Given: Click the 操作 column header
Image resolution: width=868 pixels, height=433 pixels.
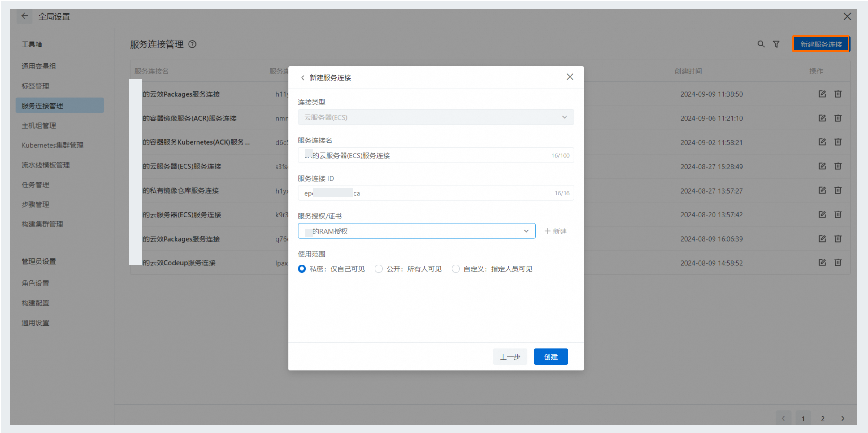Looking at the screenshot, I should point(816,71).
